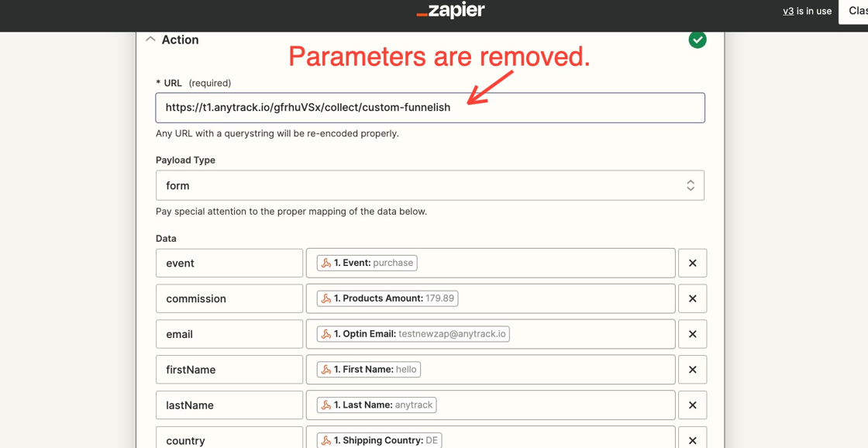Edit the firstName key field
868x448 pixels.
coord(229,370)
